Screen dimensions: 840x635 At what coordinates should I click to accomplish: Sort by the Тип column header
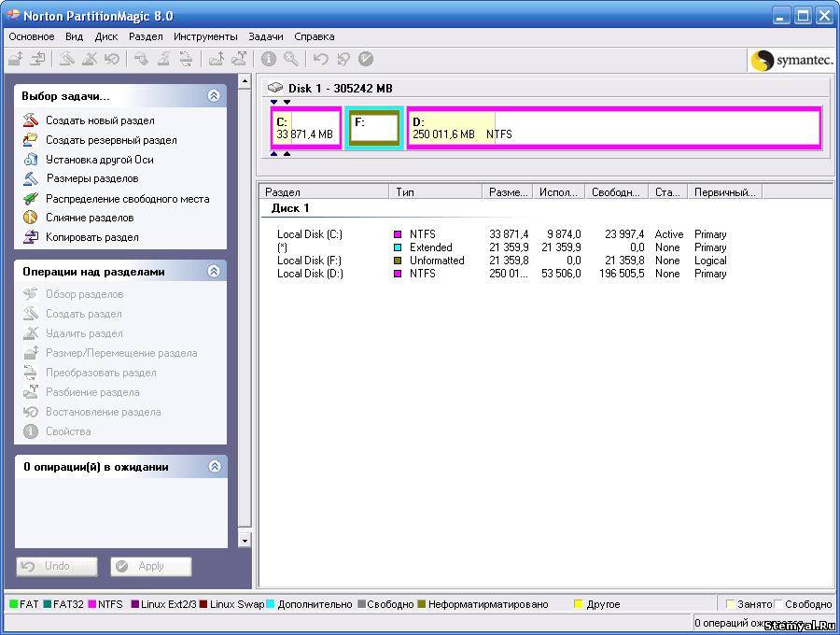(x=436, y=191)
